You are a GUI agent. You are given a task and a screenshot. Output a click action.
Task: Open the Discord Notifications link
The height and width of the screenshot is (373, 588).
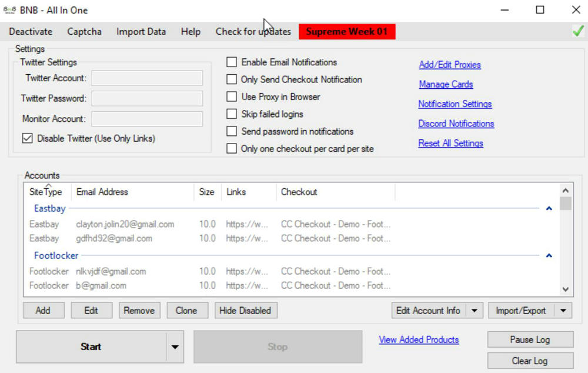[x=456, y=124]
